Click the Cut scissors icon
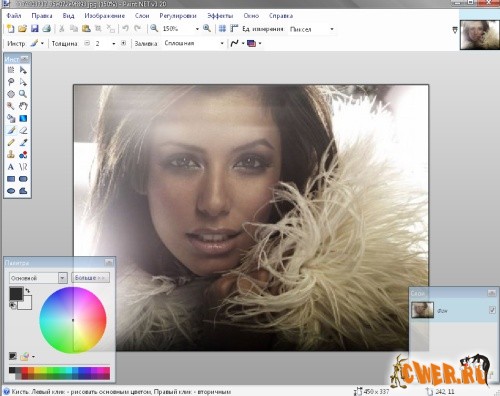The width and height of the screenshot is (500, 396). point(61,29)
